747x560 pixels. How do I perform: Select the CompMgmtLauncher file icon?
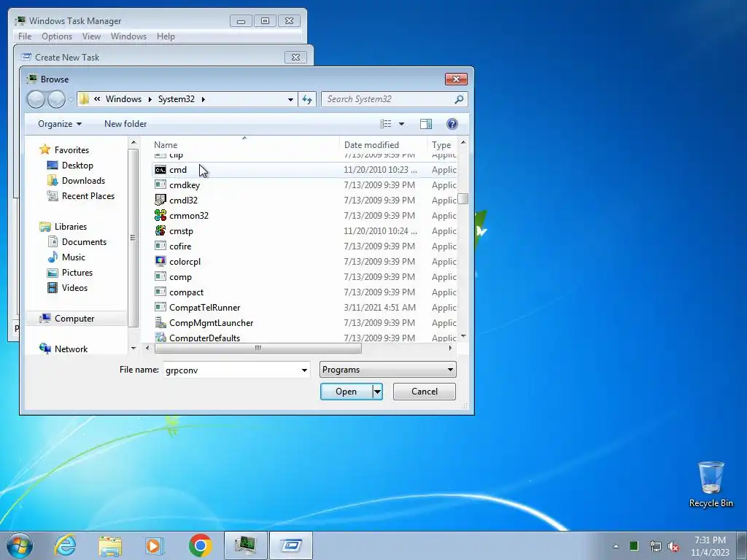(160, 323)
